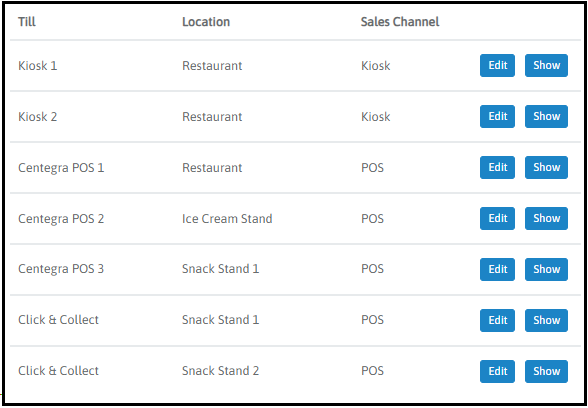The image size is (588, 408).
Task: Show details of Kiosk 2 till
Action: tap(546, 117)
